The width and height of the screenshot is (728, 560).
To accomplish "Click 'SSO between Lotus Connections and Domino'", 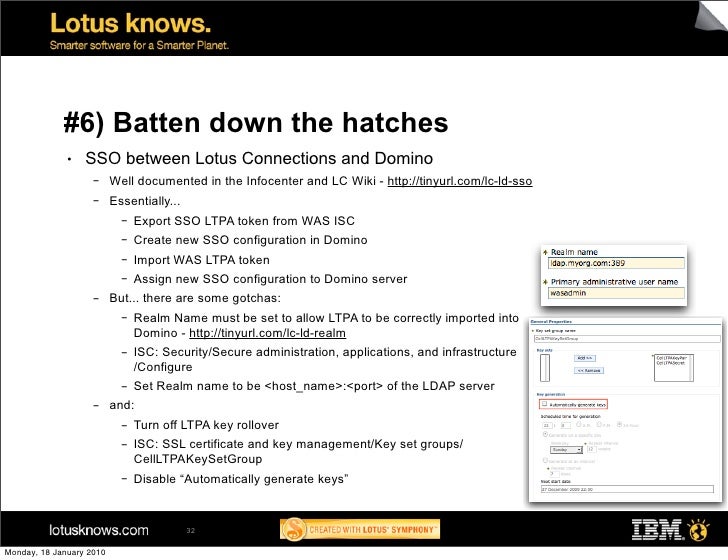I will point(259,159).
